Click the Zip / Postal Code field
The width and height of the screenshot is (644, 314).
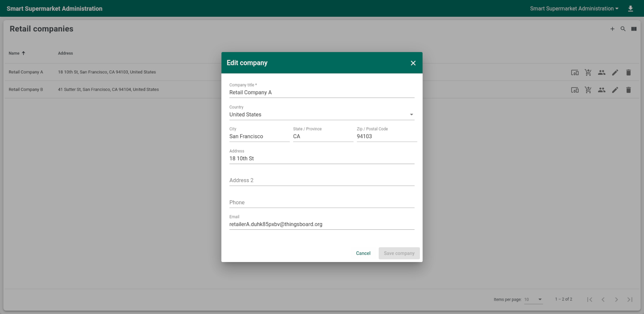coord(386,137)
